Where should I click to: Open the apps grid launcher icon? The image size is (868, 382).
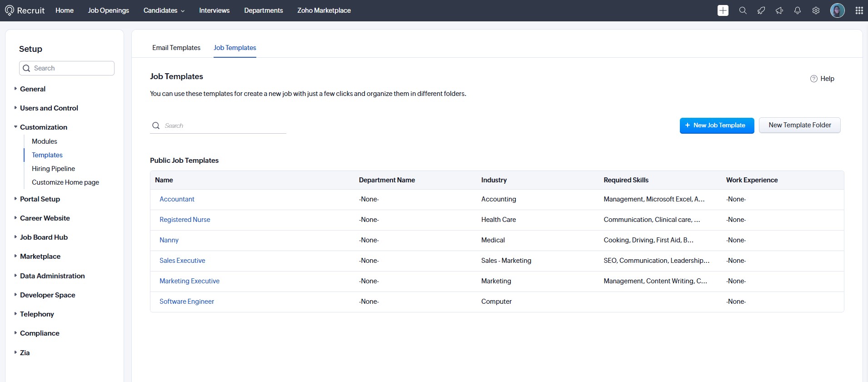[859, 10]
